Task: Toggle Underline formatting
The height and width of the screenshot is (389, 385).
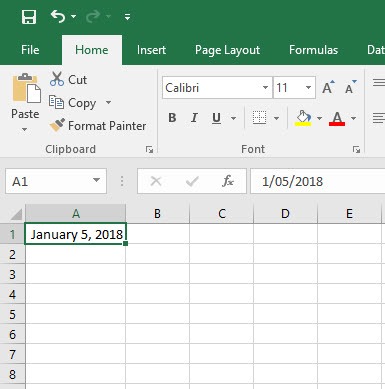Action: [216, 118]
